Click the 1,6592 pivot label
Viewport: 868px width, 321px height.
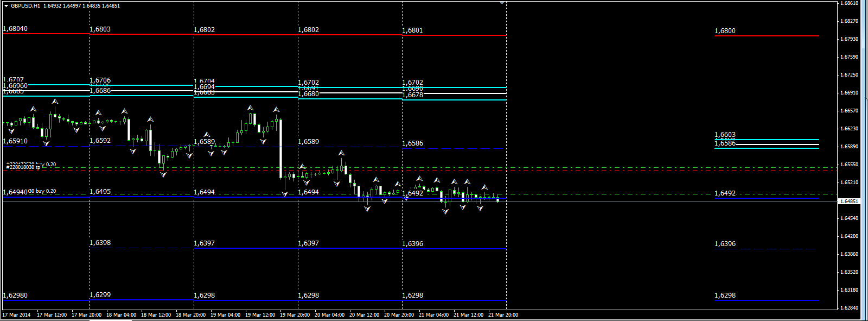pyautogui.click(x=100, y=141)
